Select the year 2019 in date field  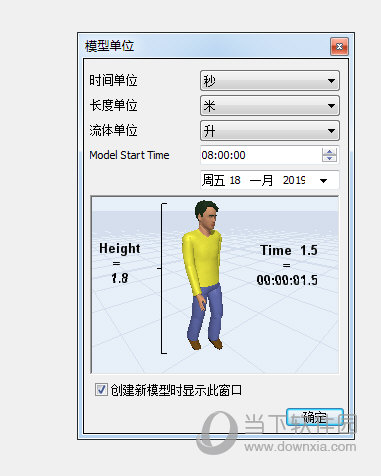(x=294, y=180)
